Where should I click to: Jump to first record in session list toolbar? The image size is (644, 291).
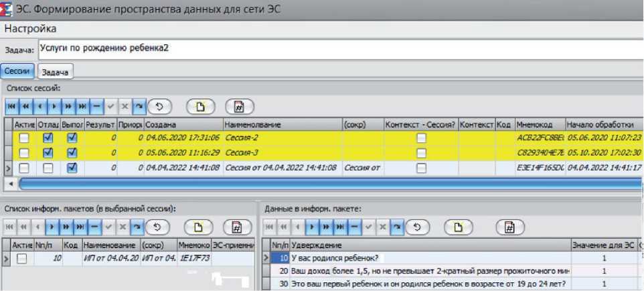[11, 107]
